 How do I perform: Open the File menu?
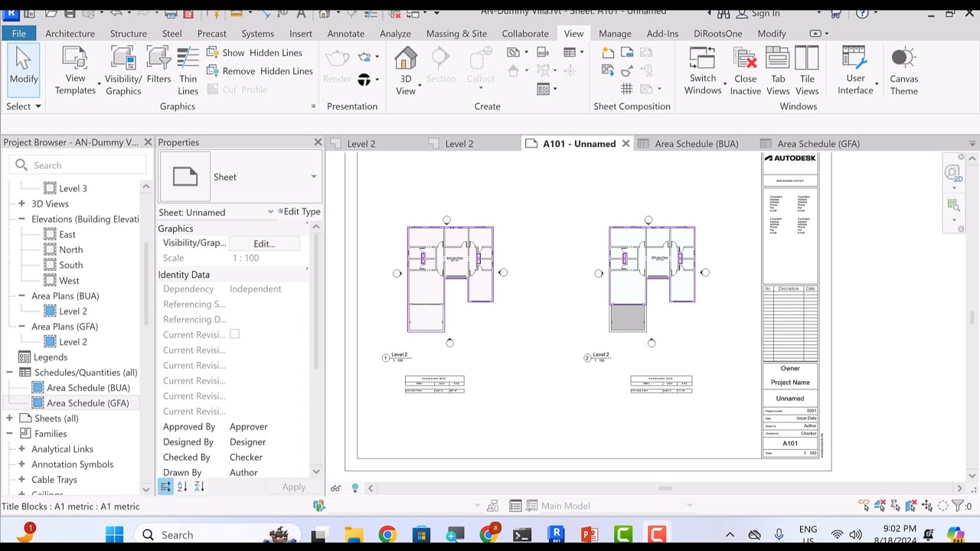point(18,34)
